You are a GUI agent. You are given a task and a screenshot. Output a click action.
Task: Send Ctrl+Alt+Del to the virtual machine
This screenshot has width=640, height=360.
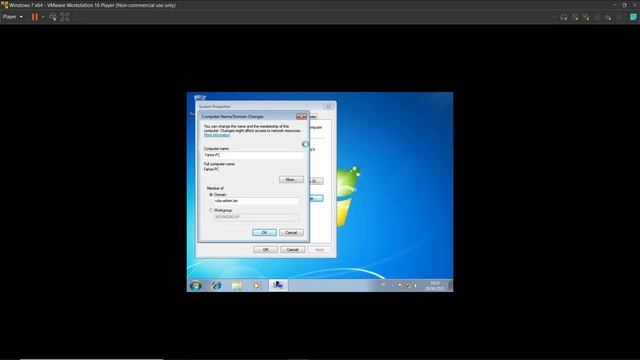[x=53, y=17]
